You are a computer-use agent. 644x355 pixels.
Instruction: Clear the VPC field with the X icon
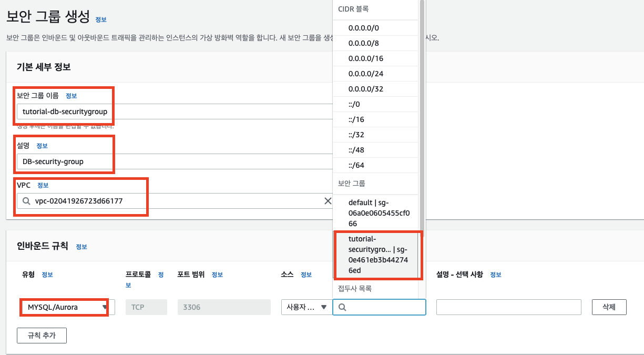(x=328, y=201)
